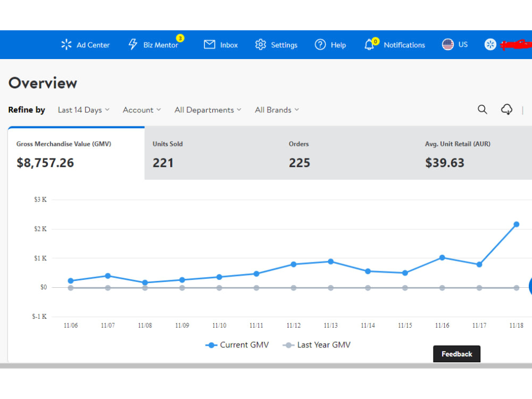This screenshot has width=532, height=399.
Task: Select the Gross Merchandise Value tab
Action: coord(76,153)
